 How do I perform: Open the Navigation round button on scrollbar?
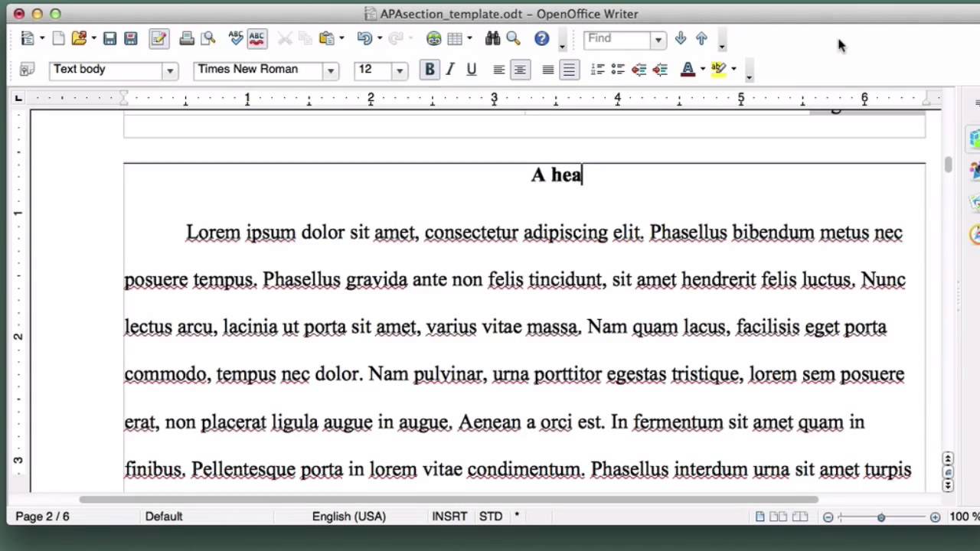pyautogui.click(x=948, y=472)
